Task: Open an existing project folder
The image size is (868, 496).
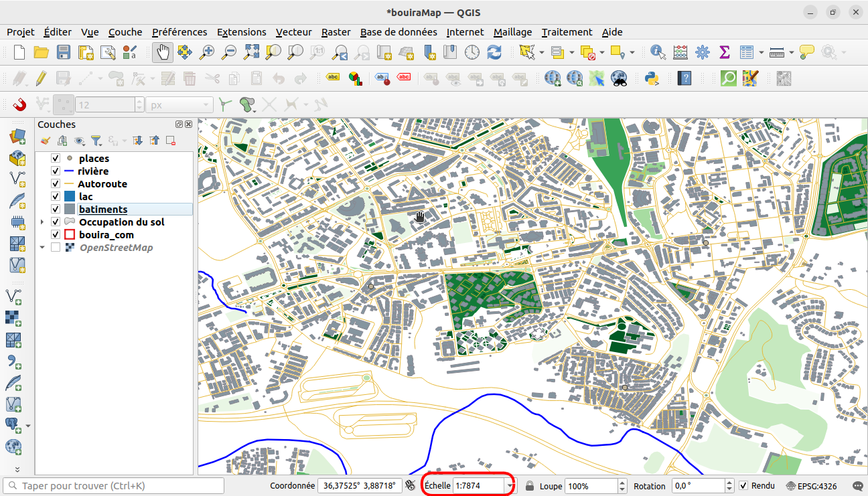Action: [42, 52]
